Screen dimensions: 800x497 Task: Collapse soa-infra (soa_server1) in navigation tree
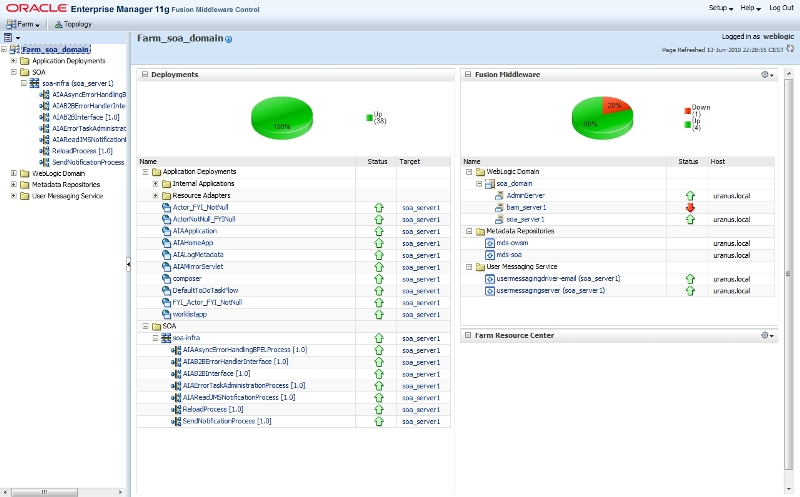pyautogui.click(x=23, y=83)
